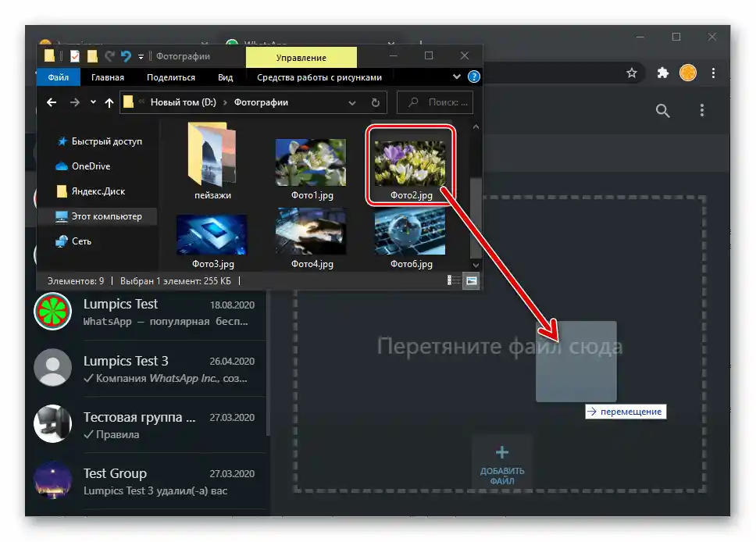Bookmark page with Chrome star icon
Image resolution: width=756 pixels, height=542 pixels.
[632, 73]
